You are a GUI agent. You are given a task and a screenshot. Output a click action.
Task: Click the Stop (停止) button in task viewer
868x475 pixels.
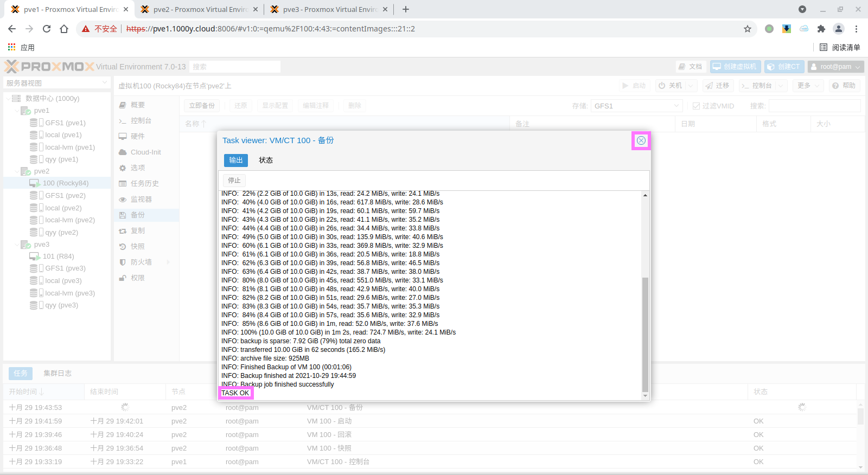[x=234, y=181]
